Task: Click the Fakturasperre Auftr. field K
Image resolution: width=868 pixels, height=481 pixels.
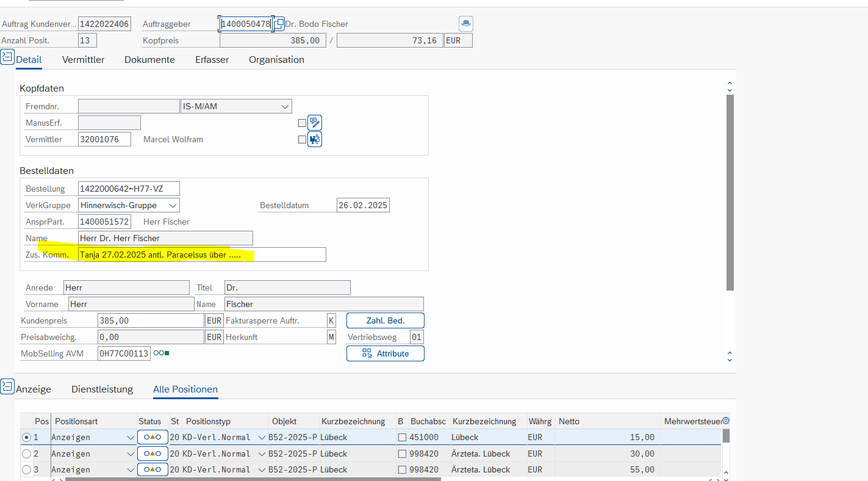Action: (331, 320)
